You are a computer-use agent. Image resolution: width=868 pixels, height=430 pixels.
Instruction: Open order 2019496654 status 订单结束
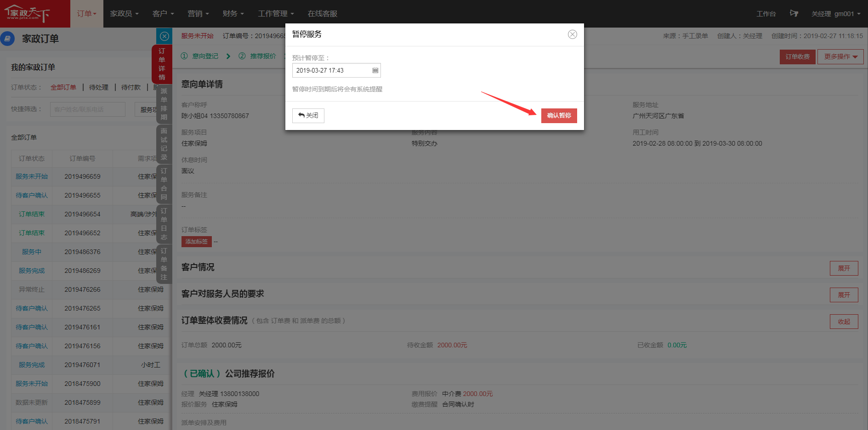(32, 214)
